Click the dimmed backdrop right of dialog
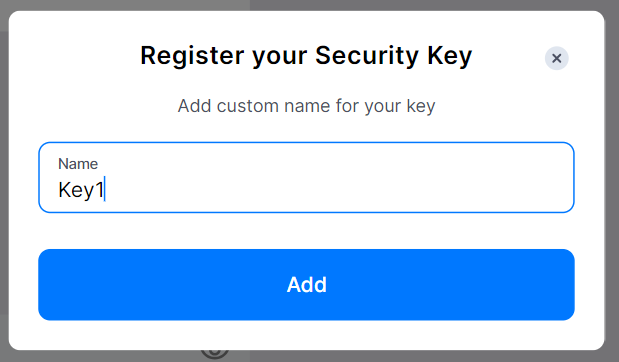Screen dimensions: 619x362 click(x=611, y=178)
